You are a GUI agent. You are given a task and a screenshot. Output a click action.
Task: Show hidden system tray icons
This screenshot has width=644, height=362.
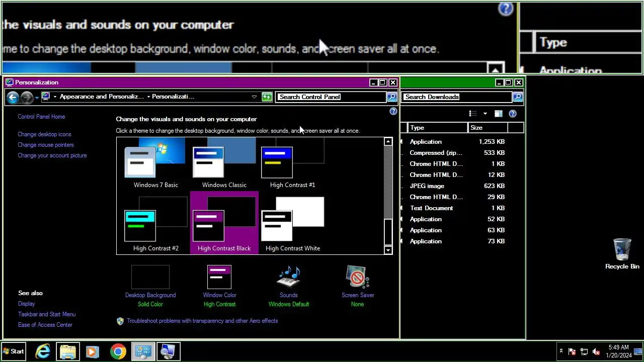pyautogui.click(x=561, y=351)
